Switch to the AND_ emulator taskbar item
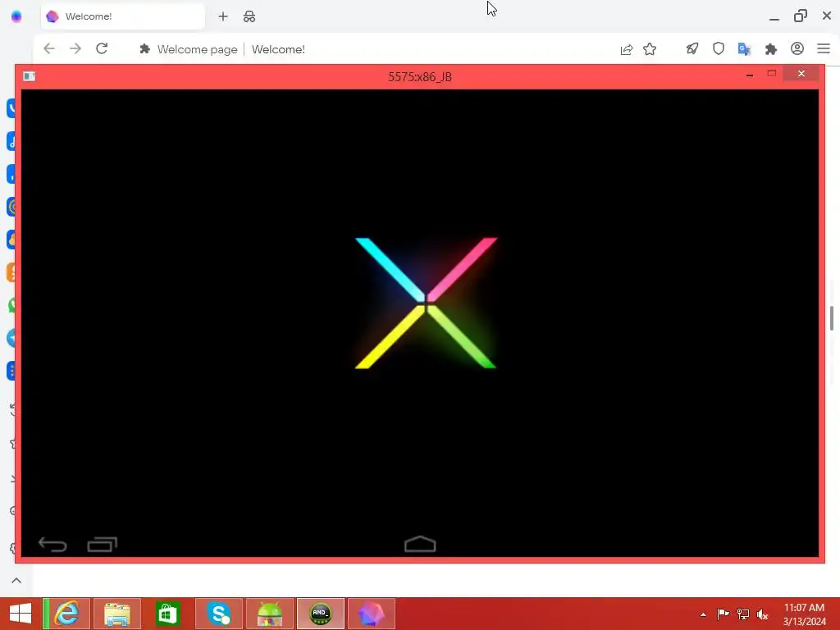Image resolution: width=840 pixels, height=630 pixels. click(321, 614)
